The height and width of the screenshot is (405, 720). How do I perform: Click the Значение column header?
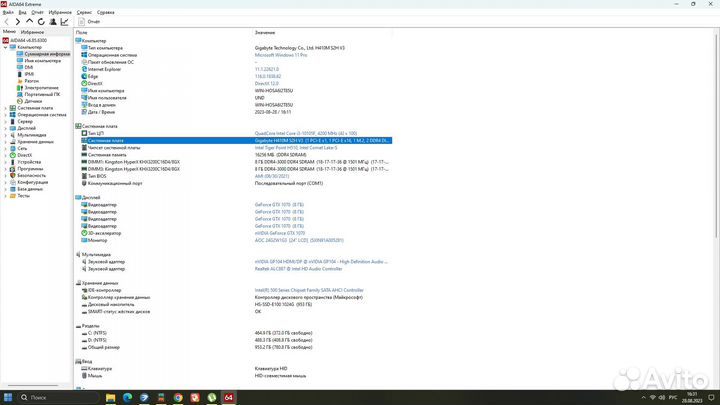coord(265,32)
